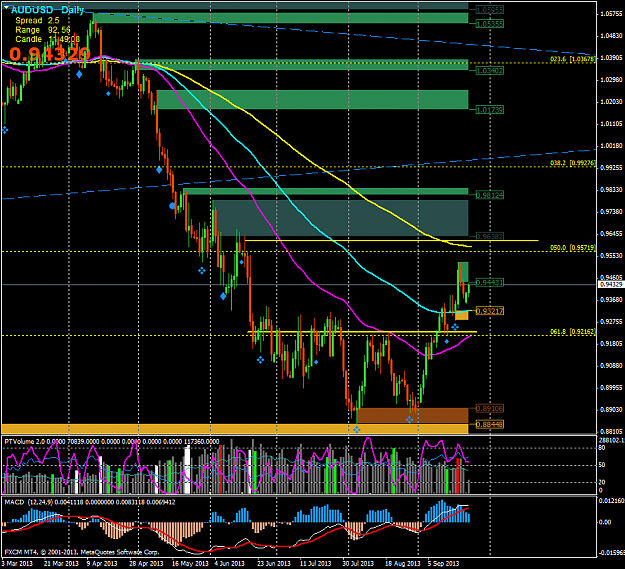
Task: Click 1.05755 on the price axis
Action: pos(611,14)
